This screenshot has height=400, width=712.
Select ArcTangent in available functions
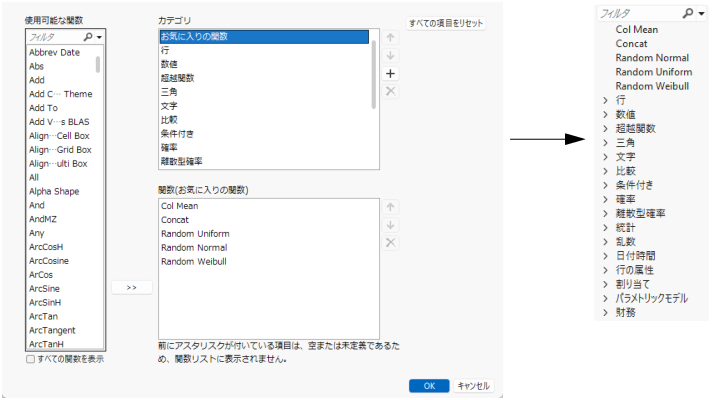(x=52, y=330)
